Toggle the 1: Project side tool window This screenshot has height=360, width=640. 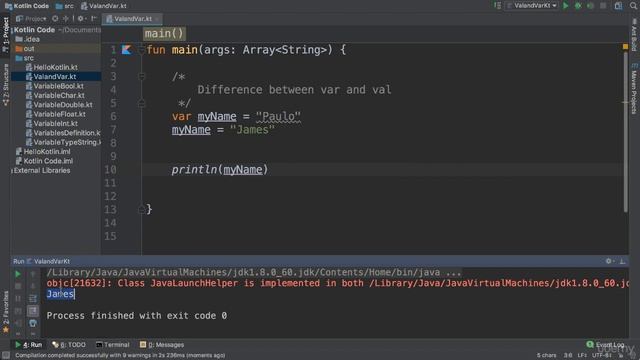click(5, 34)
